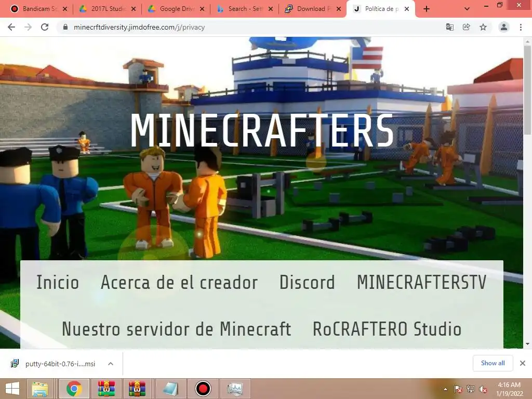Screen dimensions: 532x399
Task: Close the Download PuTTY tab
Action: point(339,9)
